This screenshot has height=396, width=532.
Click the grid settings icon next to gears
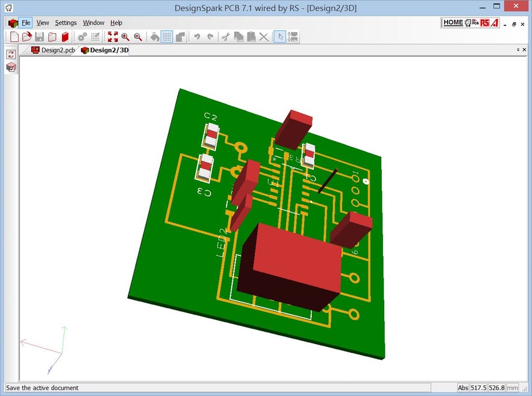pos(95,37)
